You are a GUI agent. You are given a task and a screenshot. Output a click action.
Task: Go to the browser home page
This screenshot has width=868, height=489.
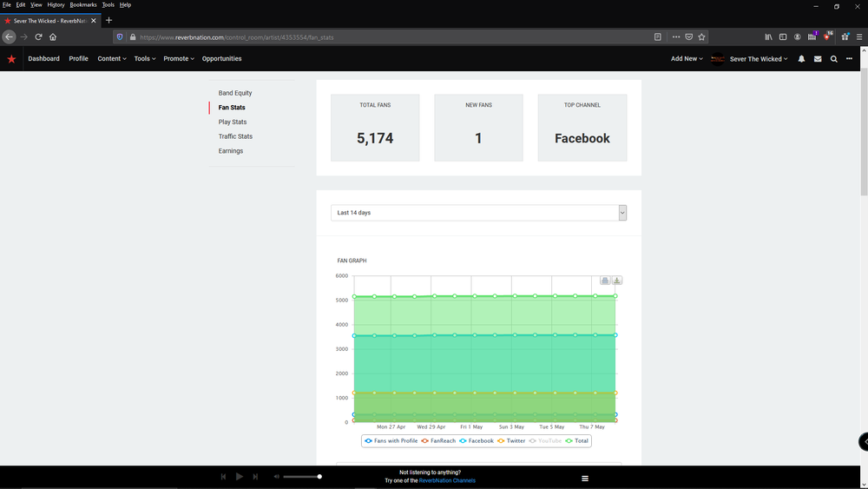[x=53, y=37]
